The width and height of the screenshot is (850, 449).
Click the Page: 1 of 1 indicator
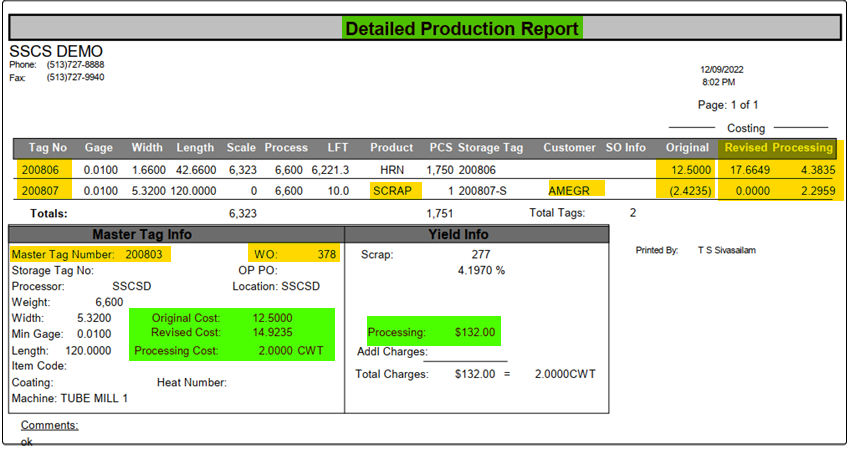click(x=728, y=105)
